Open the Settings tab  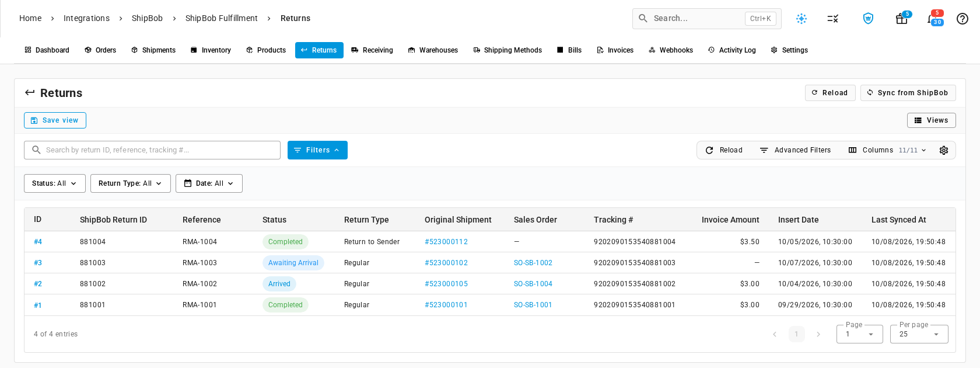(789, 50)
